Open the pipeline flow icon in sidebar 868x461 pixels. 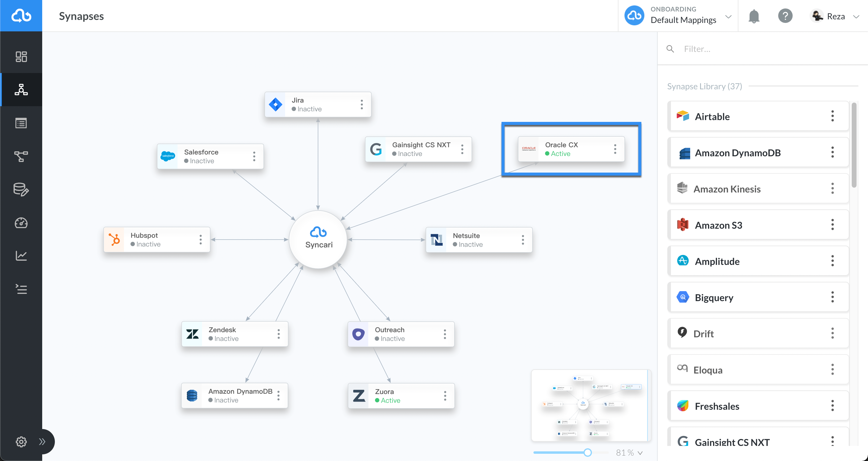pos(21,156)
